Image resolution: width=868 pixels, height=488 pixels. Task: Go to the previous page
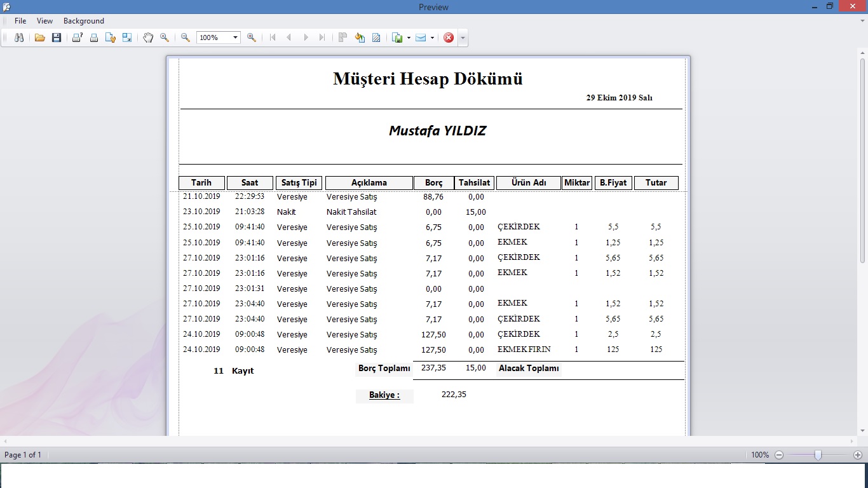[289, 37]
